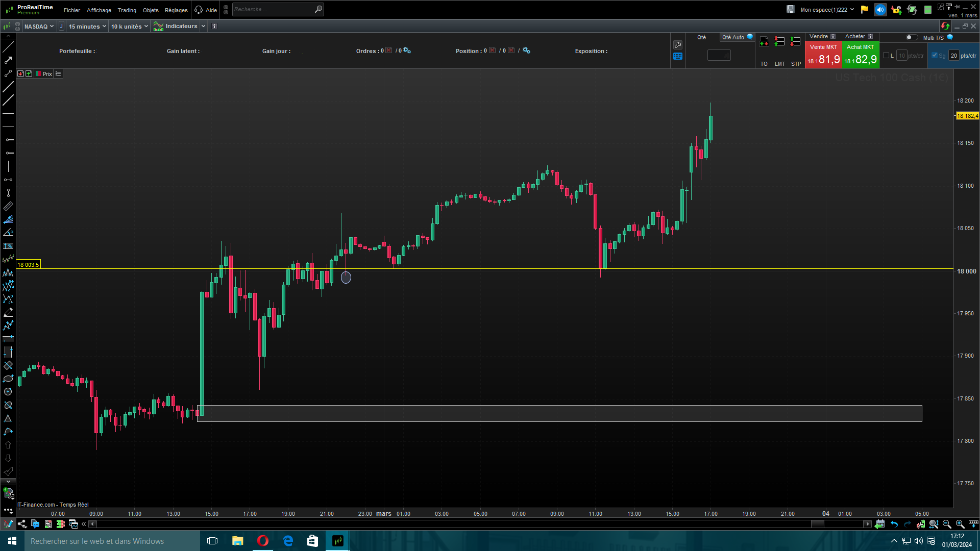Click the Achat MKT buy button
This screenshot has height=551, width=980.
(x=860, y=55)
